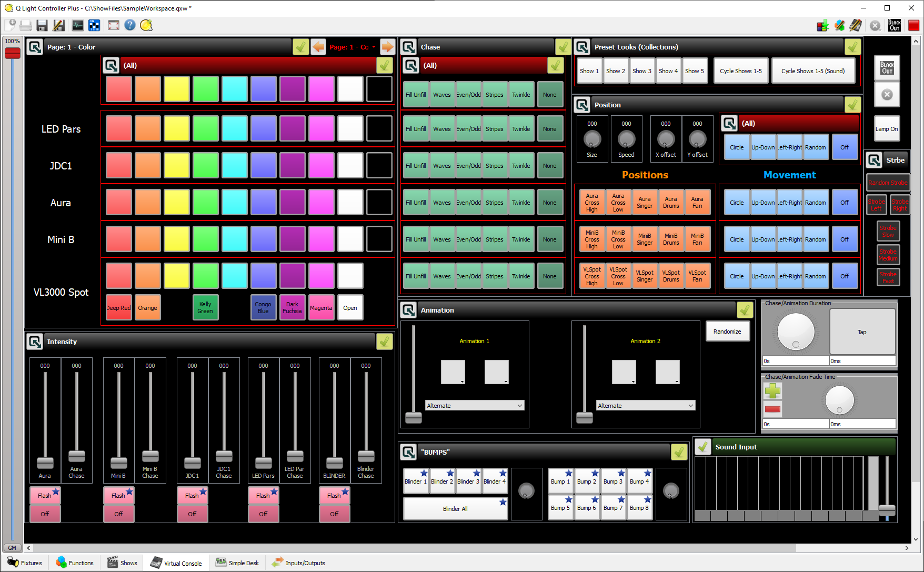Viewport: 924px width, 572px height.
Task: Click the yellow light bulb About icon
Action: click(146, 25)
